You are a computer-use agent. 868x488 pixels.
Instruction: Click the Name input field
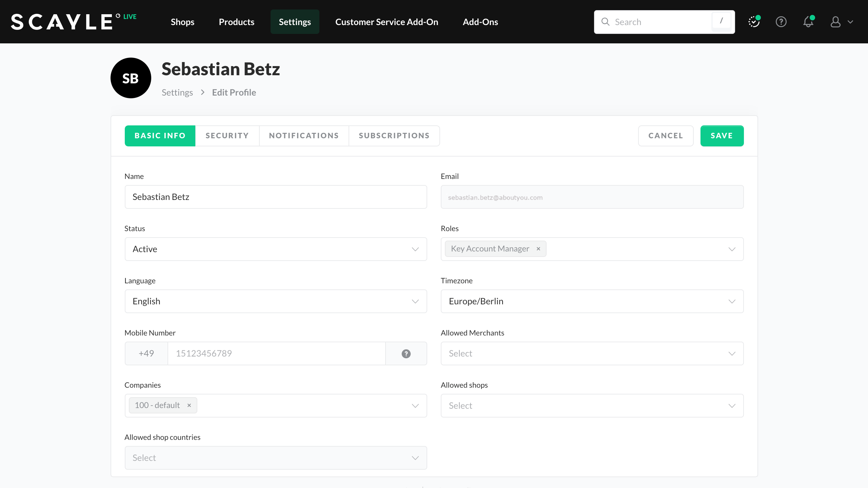tap(275, 197)
